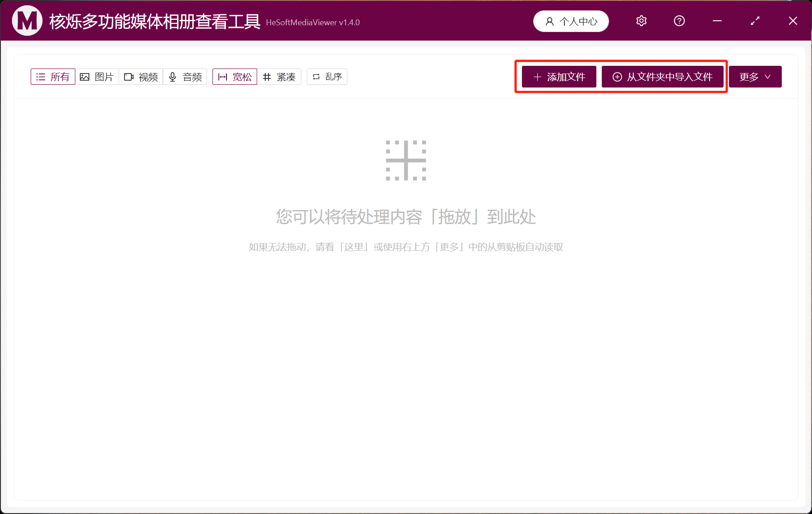Image resolution: width=812 pixels, height=514 pixels.
Task: Click the app logo M icon
Action: (x=27, y=21)
